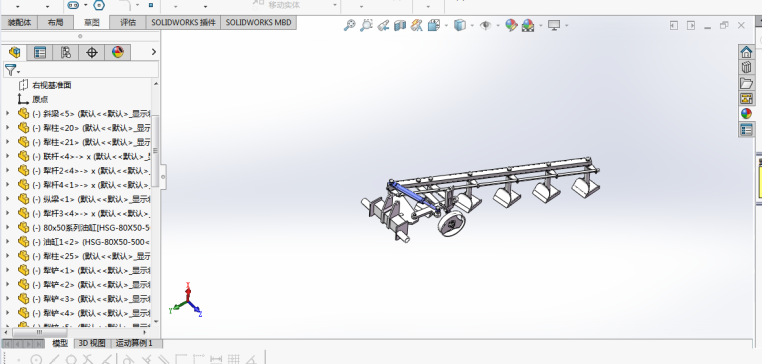Select 犁铲<3> component in tree
762x364 pixels.
(x=91, y=298)
